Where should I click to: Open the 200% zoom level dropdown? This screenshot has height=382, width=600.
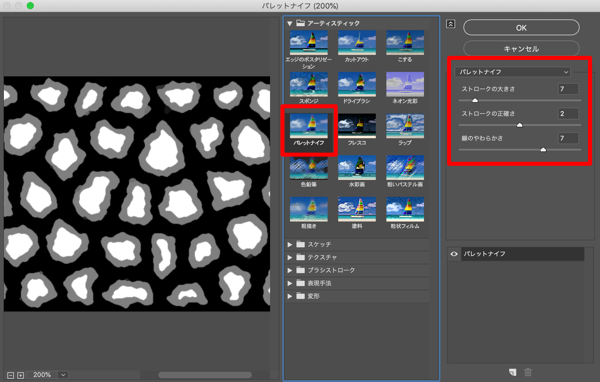coord(63,375)
